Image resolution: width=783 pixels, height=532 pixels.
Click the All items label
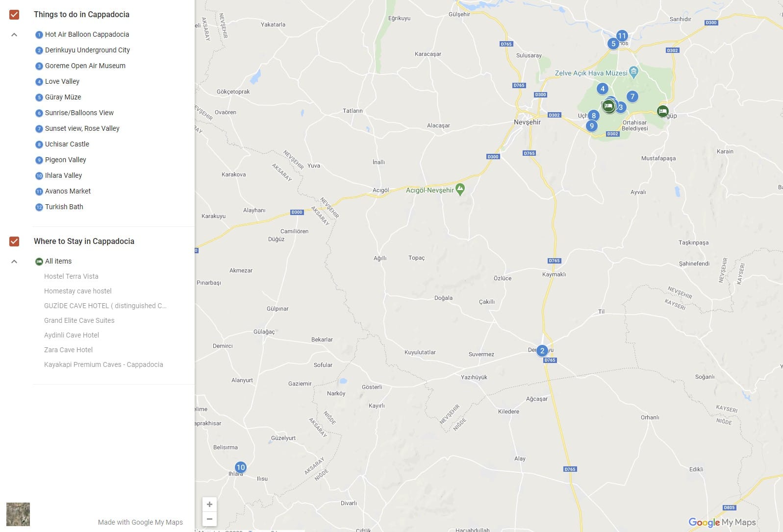58,261
